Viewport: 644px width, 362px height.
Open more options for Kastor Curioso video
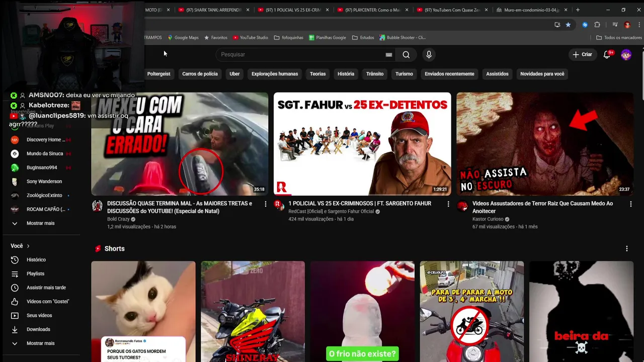631,204
